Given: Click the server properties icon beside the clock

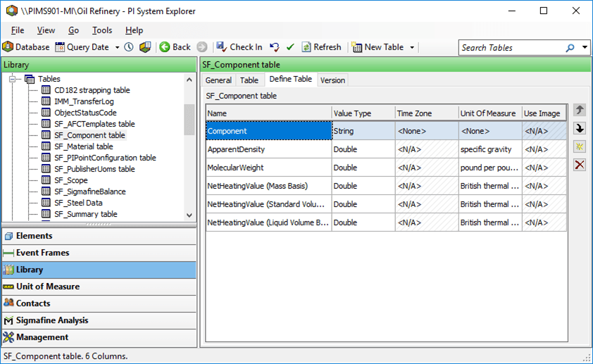Looking at the screenshot, I should (x=145, y=47).
